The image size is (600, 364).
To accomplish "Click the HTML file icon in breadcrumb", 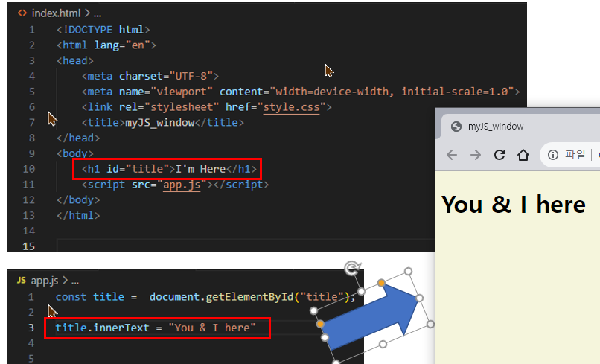I will pos(22,13).
